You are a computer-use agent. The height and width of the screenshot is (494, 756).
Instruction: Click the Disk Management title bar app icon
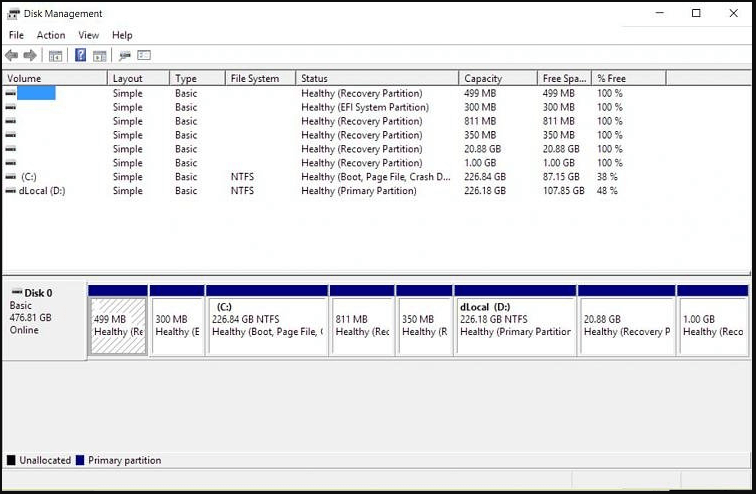click(x=13, y=13)
